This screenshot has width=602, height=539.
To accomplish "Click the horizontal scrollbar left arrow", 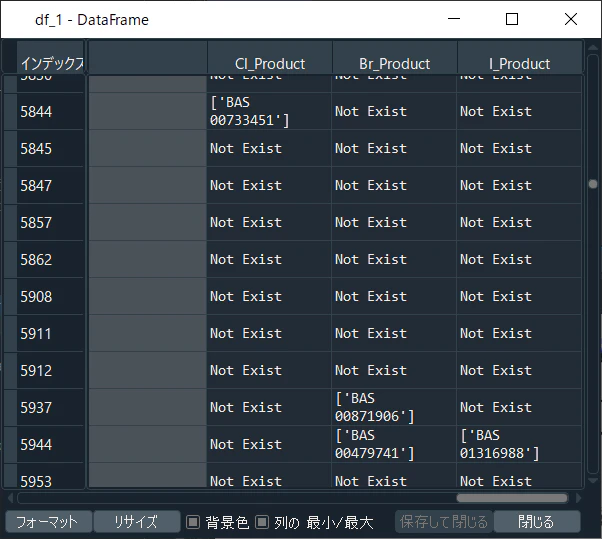I will coord(10,498).
